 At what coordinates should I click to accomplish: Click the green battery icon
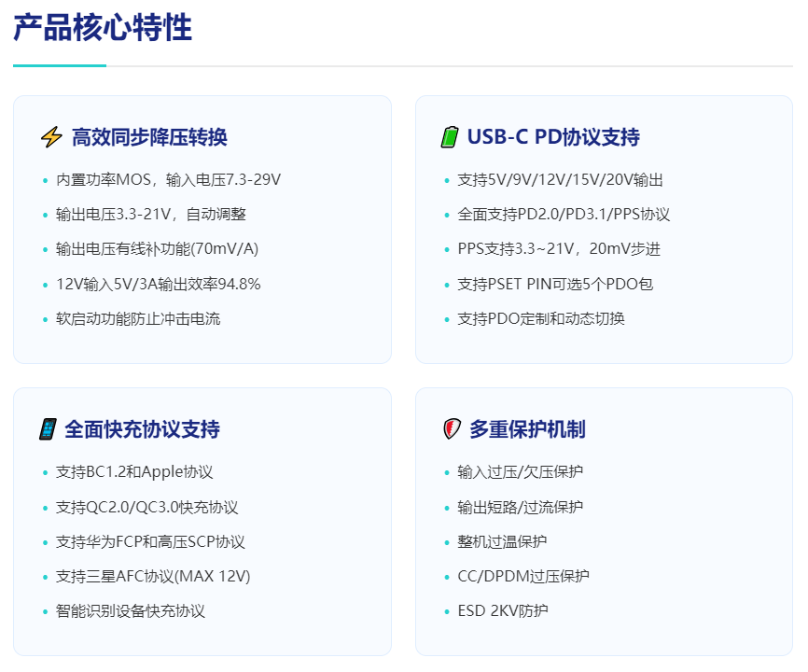[450, 137]
